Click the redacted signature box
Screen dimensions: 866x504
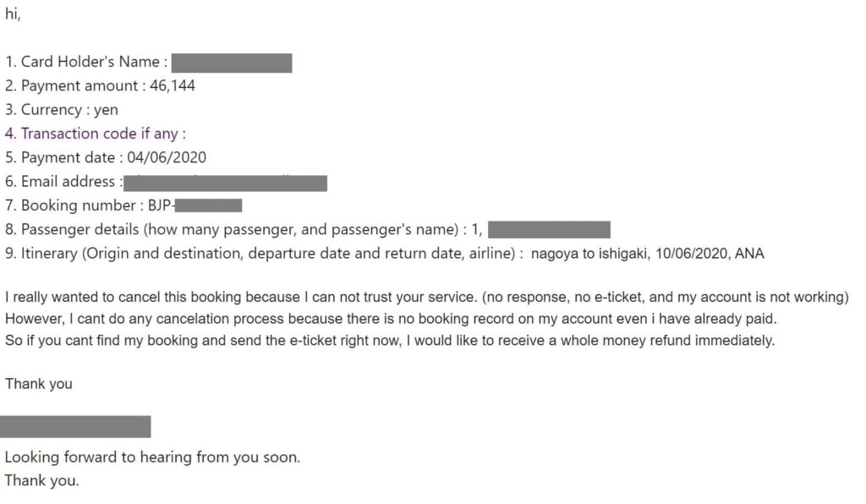click(75, 427)
